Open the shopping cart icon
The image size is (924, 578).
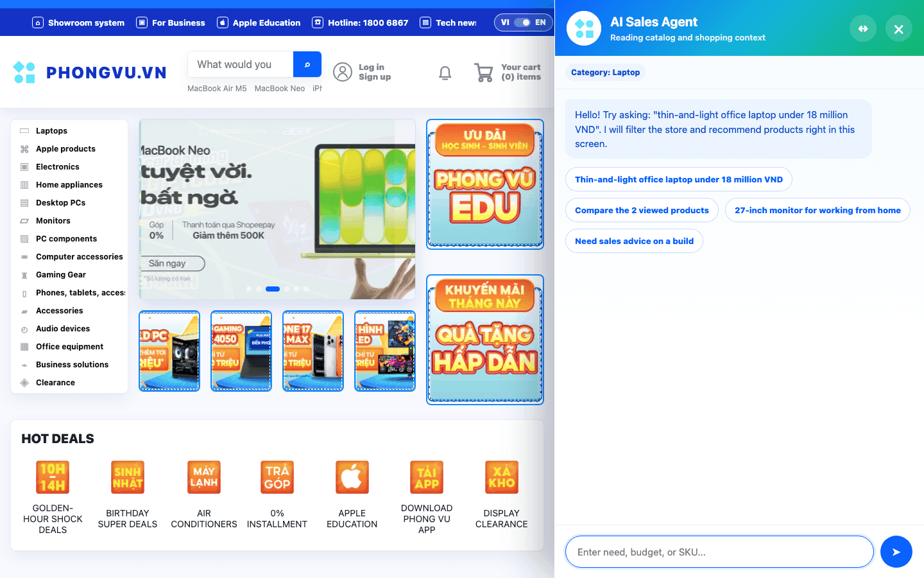pos(484,73)
